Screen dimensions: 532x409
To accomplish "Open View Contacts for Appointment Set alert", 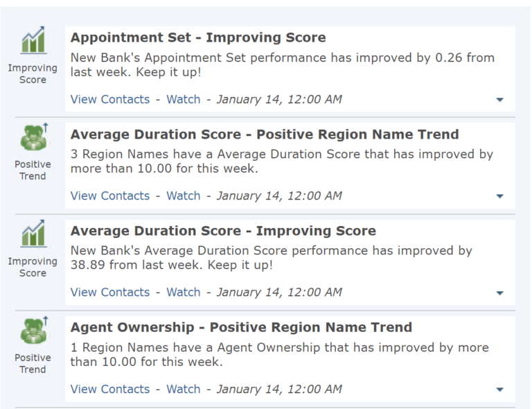I will tap(110, 99).
